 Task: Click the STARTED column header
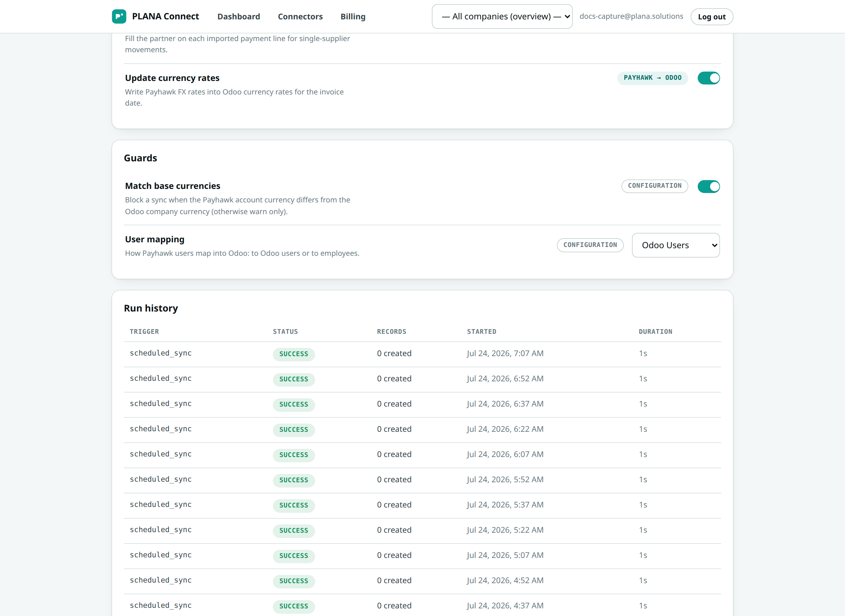coord(481,331)
